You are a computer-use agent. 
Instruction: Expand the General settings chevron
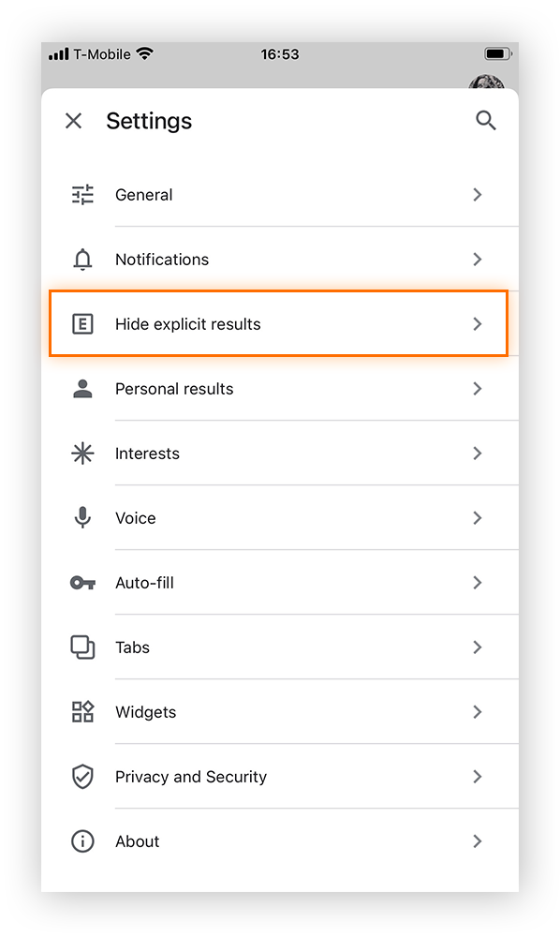478,194
